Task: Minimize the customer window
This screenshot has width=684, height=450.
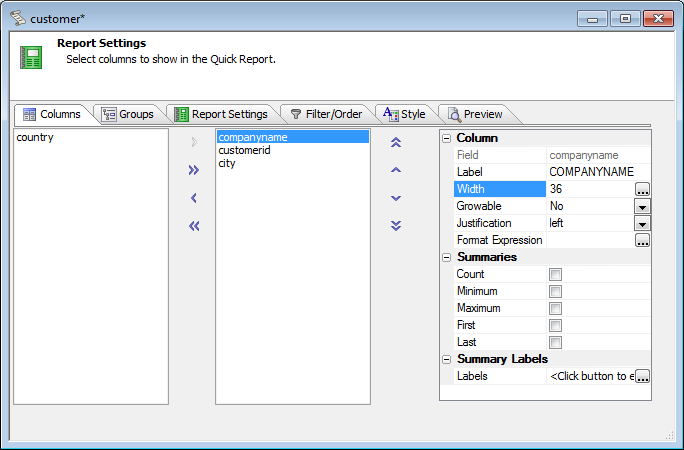Action: (x=592, y=19)
